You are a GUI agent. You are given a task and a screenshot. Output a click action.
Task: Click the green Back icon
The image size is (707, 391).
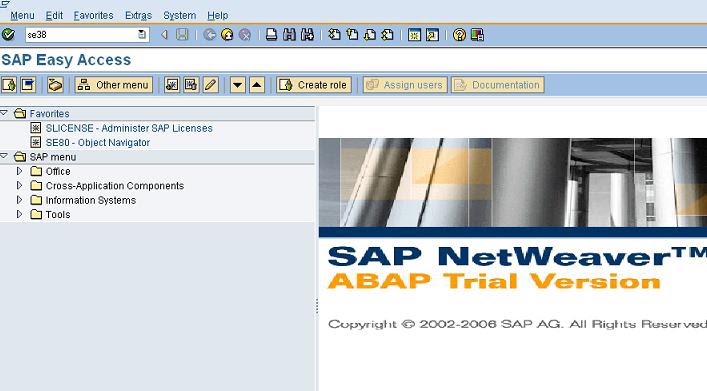pos(209,35)
